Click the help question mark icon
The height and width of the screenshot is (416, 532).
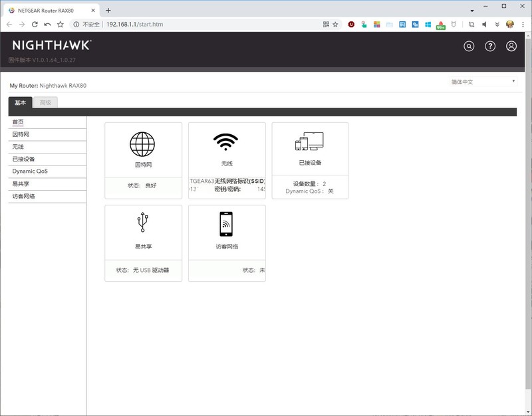click(490, 46)
